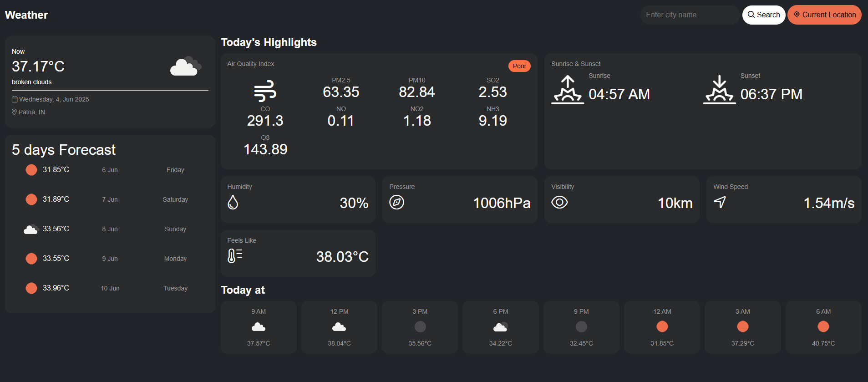Viewport: 868px width, 382px height.
Task: Open the 9 AM hourly forecast card
Action: pyautogui.click(x=259, y=327)
